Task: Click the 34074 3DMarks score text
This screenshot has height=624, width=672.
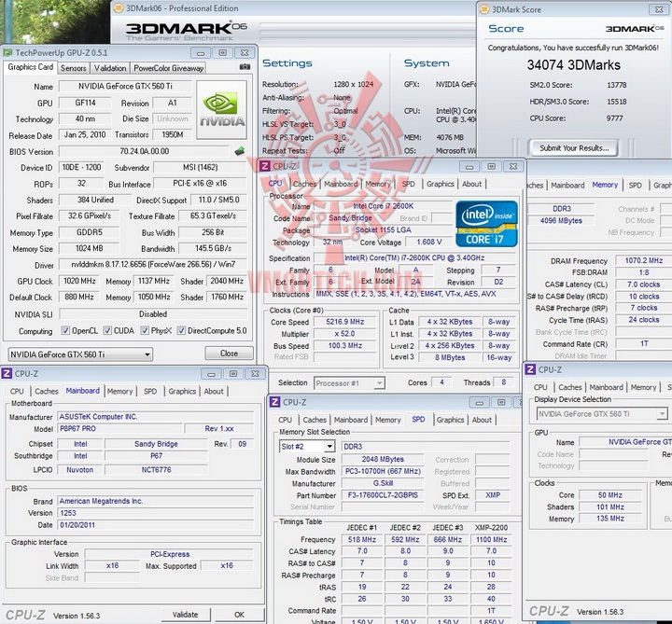Action: pos(573,64)
